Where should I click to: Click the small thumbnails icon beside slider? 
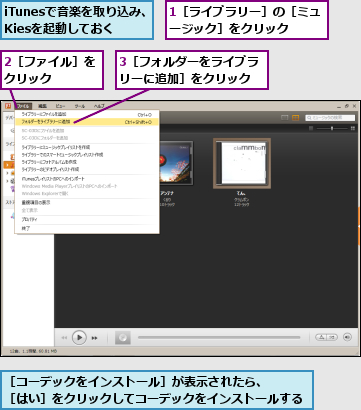[311, 128]
